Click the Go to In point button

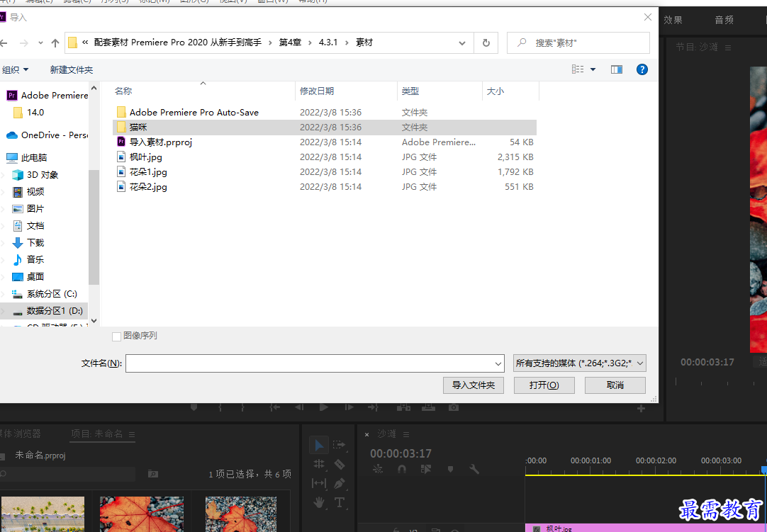pos(274,407)
